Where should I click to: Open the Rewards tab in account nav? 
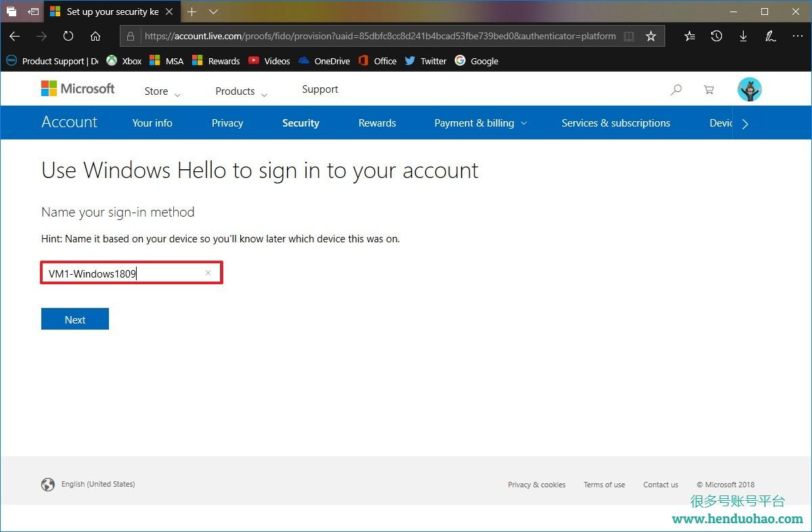[377, 123]
